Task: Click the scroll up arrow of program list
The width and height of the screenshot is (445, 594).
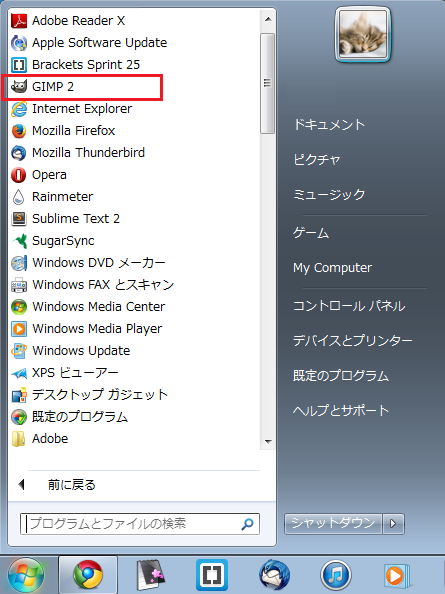Action: pyautogui.click(x=268, y=19)
